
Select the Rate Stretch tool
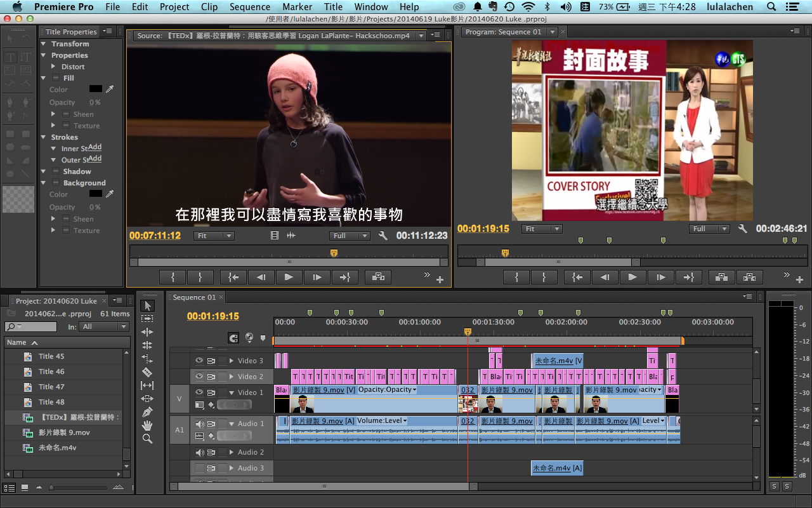147,359
